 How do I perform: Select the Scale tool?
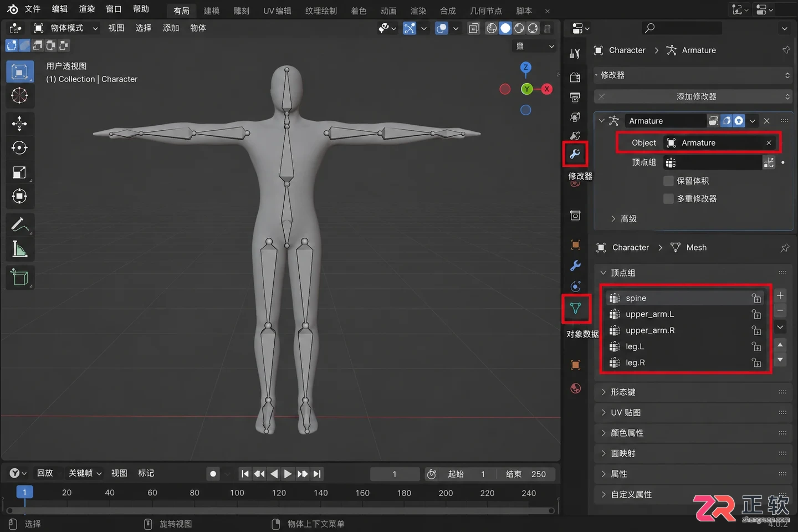[19, 172]
